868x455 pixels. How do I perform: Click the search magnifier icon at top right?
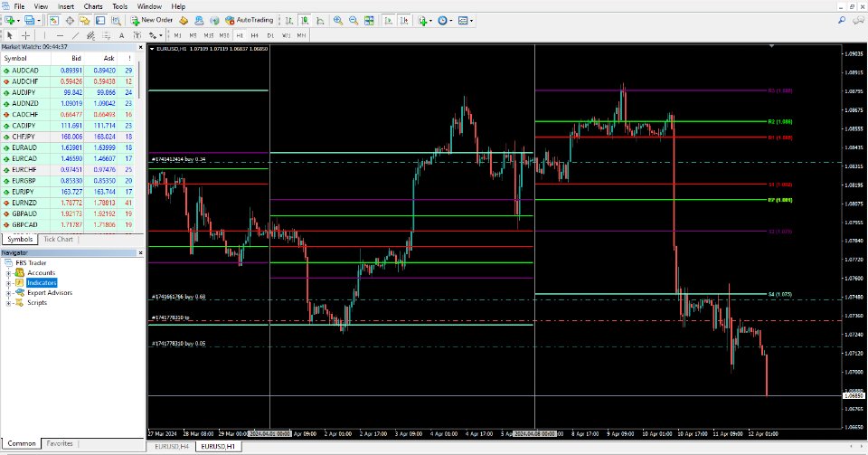click(x=842, y=21)
